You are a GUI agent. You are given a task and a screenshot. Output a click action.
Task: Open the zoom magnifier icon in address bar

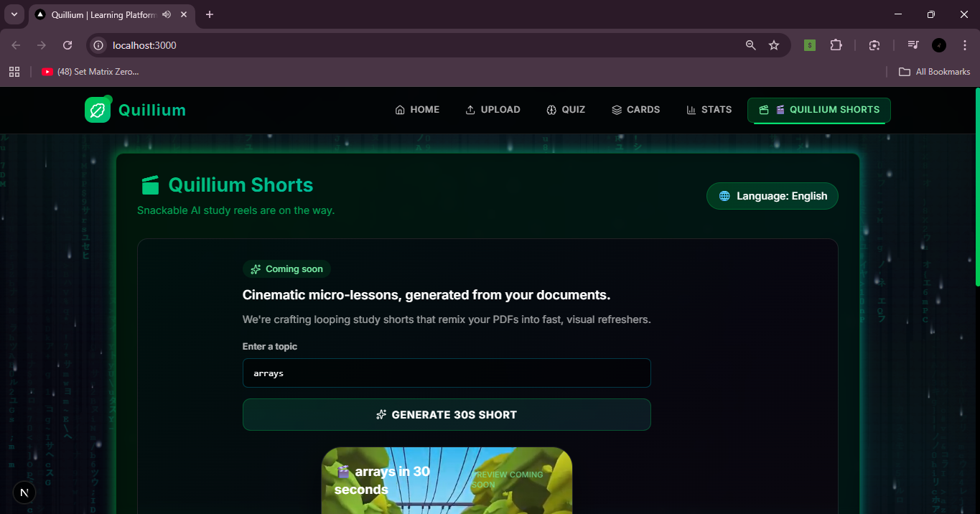(x=751, y=45)
